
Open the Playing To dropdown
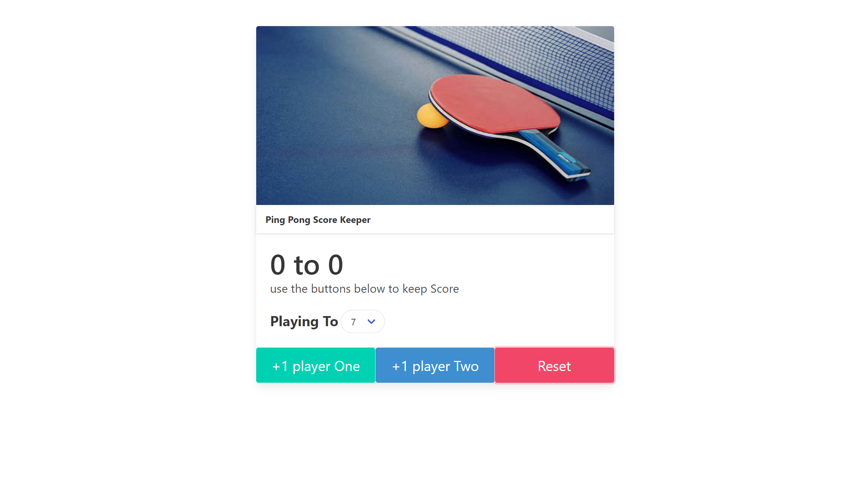(x=363, y=322)
